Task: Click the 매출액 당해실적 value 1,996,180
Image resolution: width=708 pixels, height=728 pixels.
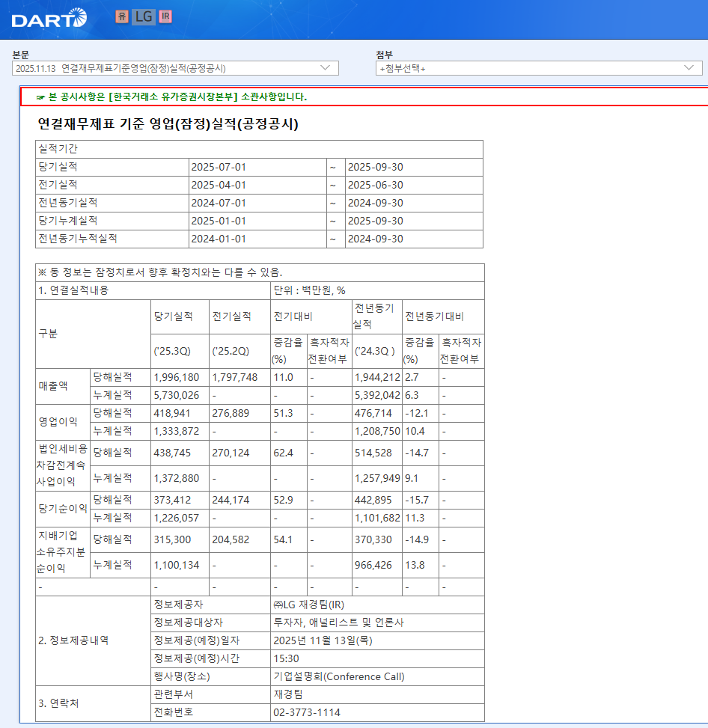Action: click(x=176, y=377)
